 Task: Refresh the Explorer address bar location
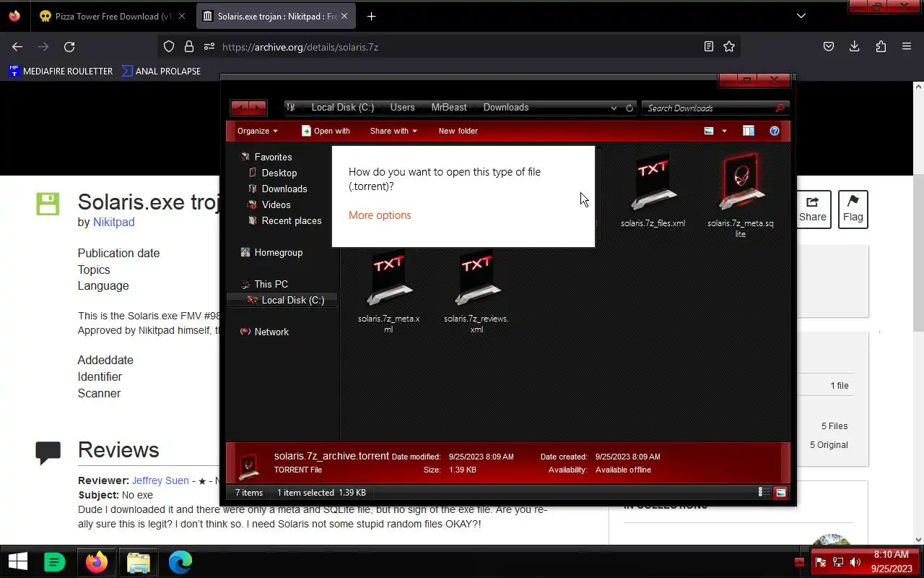point(629,108)
